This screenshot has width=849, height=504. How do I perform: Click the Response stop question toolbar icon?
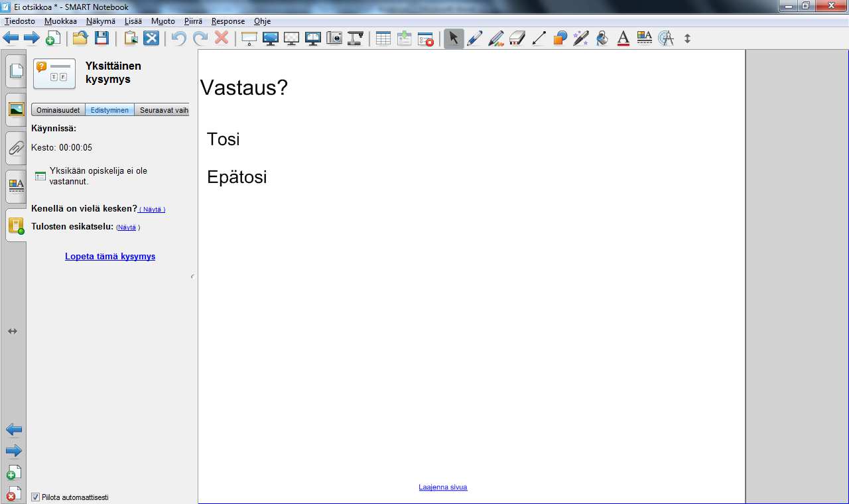click(x=426, y=38)
